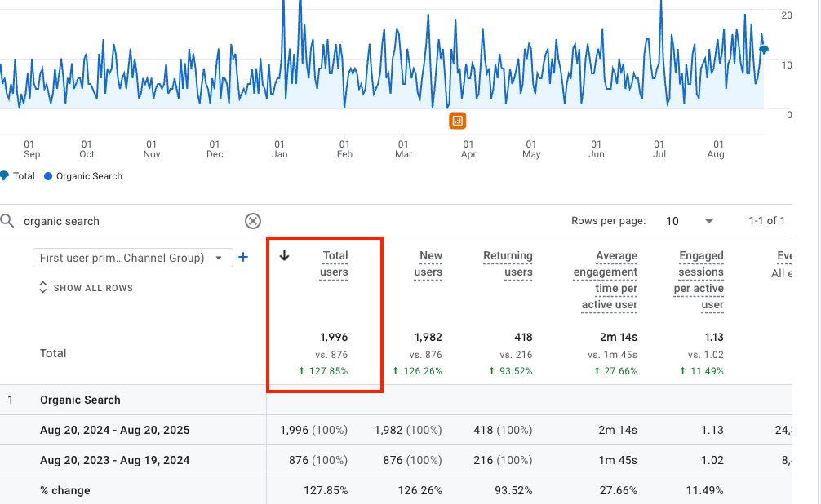
Task: Click the Total legend color dot
Action: 2,176
